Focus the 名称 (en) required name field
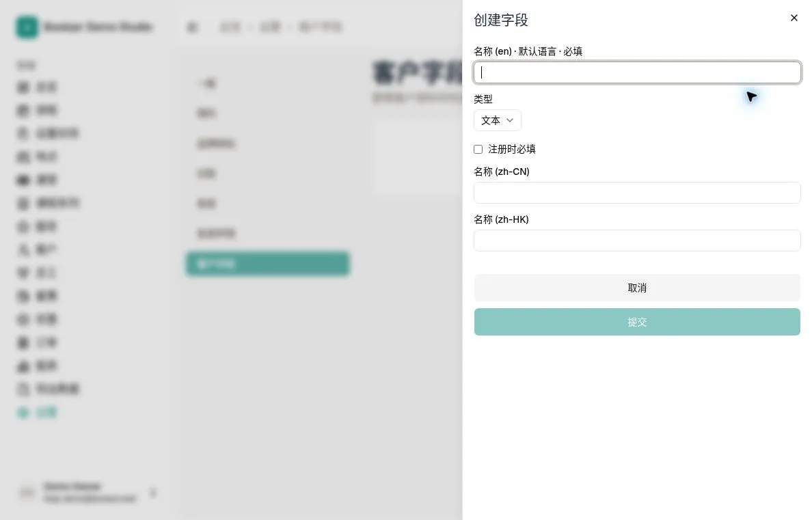812x520 pixels. tap(637, 72)
